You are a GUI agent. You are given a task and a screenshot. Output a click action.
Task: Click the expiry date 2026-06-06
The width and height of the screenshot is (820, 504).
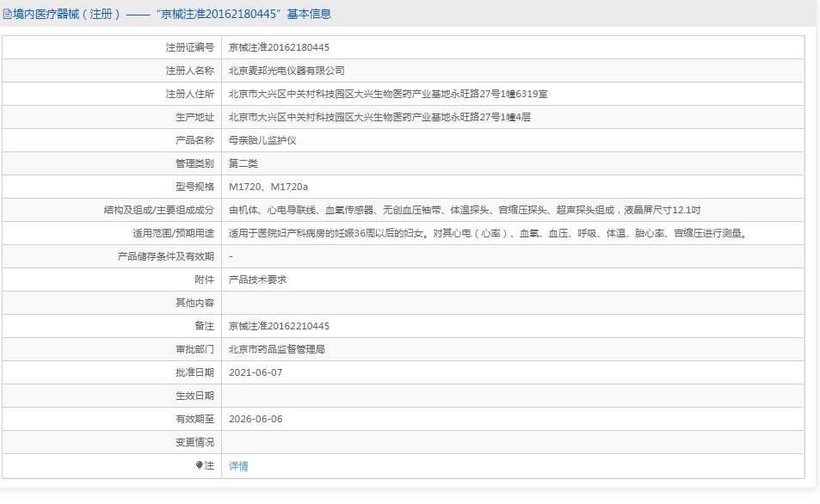pos(256,419)
